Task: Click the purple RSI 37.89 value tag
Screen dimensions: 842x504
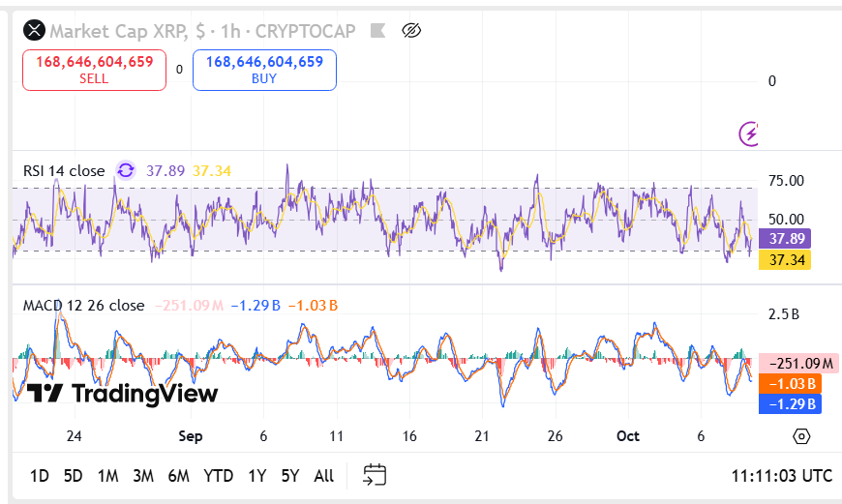Action: [x=789, y=239]
